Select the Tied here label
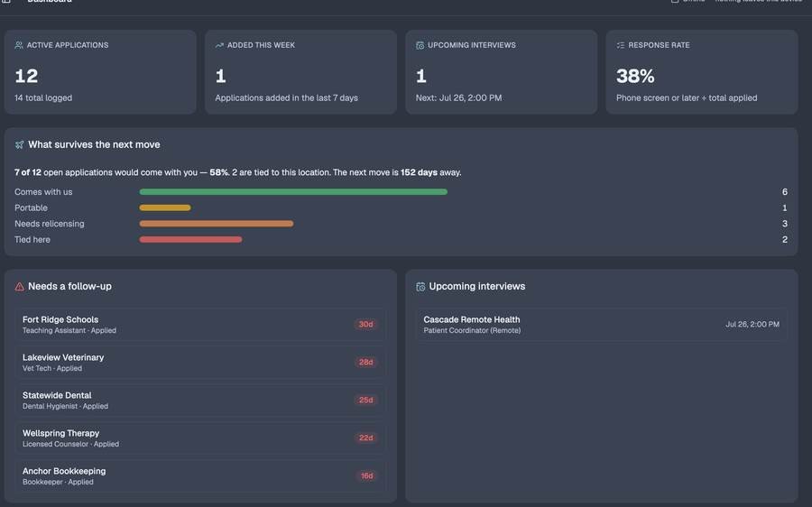 pyautogui.click(x=32, y=240)
